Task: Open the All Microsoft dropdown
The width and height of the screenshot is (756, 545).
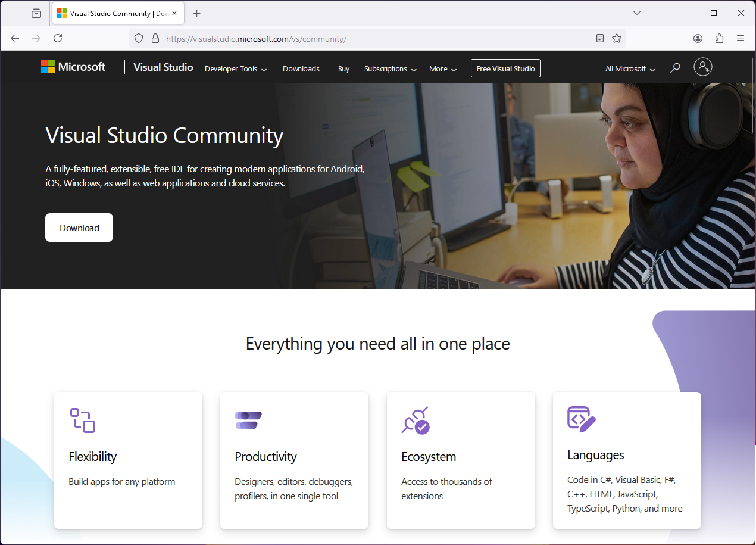Action: pos(630,69)
